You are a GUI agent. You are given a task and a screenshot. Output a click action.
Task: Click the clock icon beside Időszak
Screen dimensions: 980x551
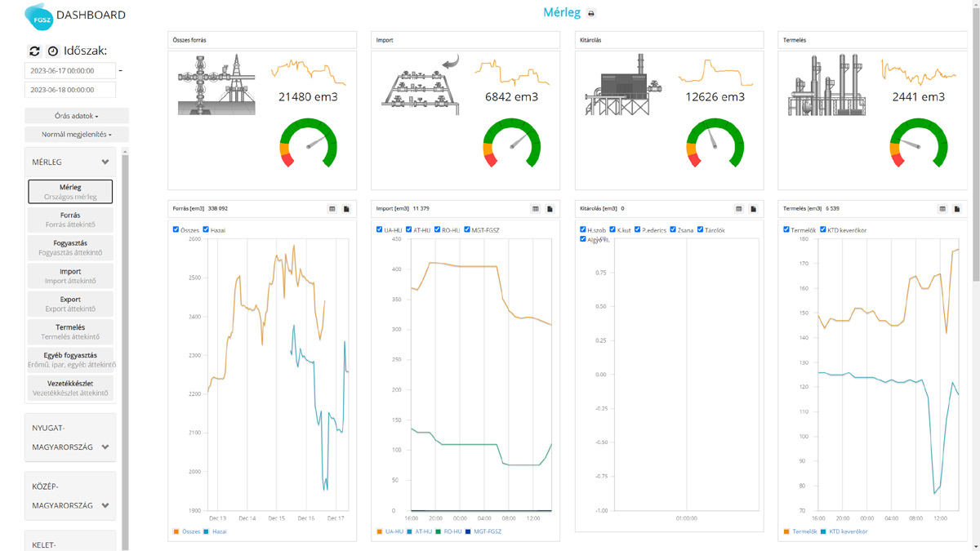(52, 51)
